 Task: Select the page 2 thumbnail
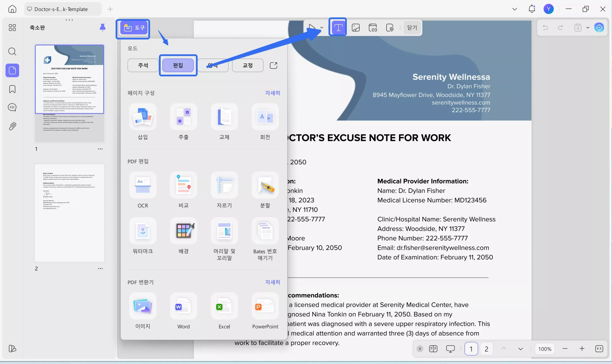pos(70,213)
